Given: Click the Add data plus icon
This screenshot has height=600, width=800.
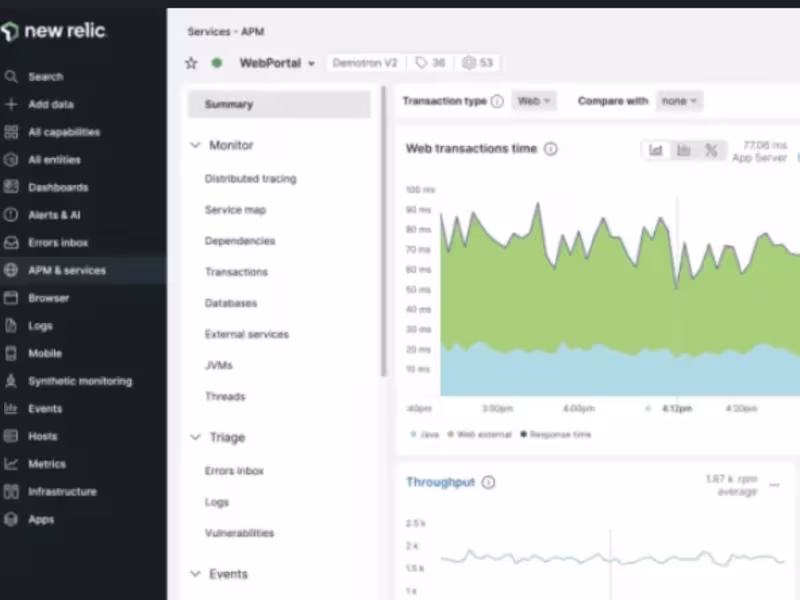Looking at the screenshot, I should pos(11,104).
